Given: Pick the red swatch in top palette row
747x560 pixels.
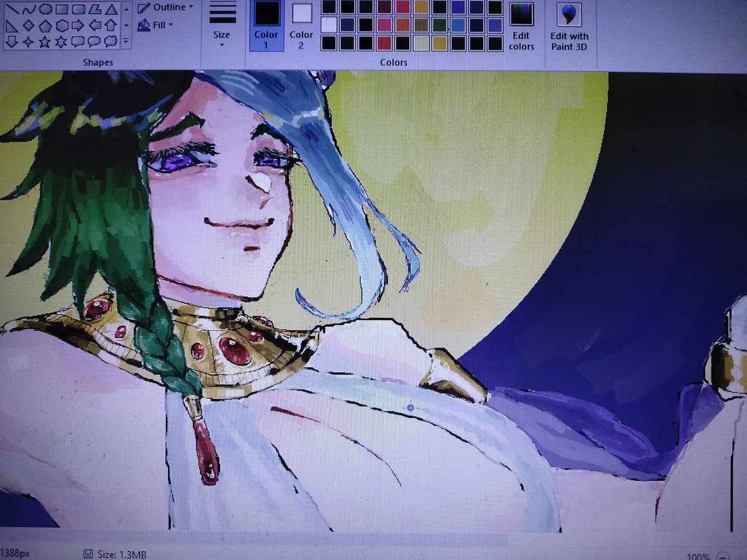Looking at the screenshot, I should pos(403,7).
